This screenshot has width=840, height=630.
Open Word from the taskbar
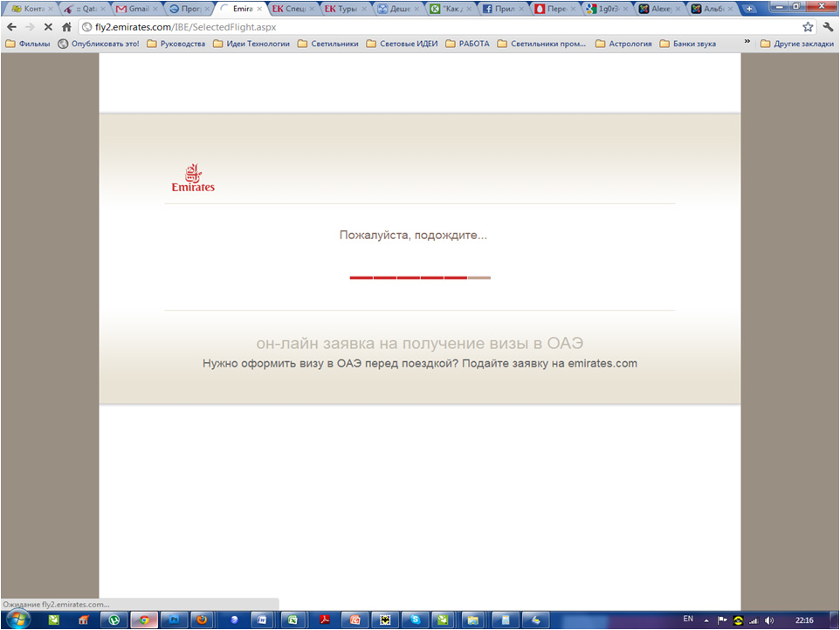(262, 620)
